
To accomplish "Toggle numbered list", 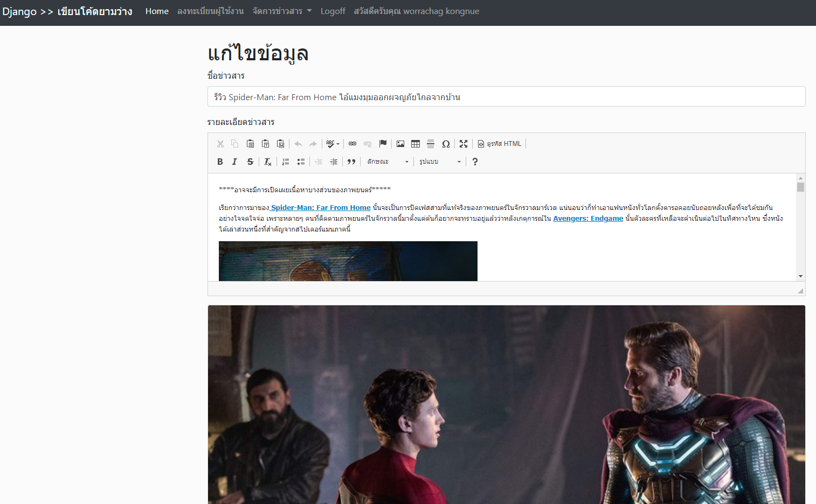I will click(286, 162).
